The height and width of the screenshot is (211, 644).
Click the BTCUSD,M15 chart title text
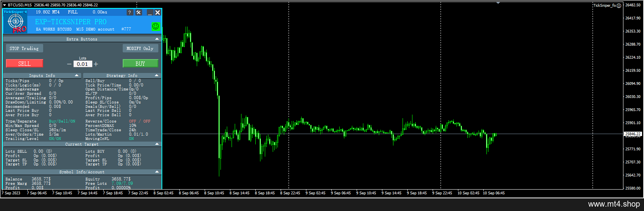[x=20, y=5]
